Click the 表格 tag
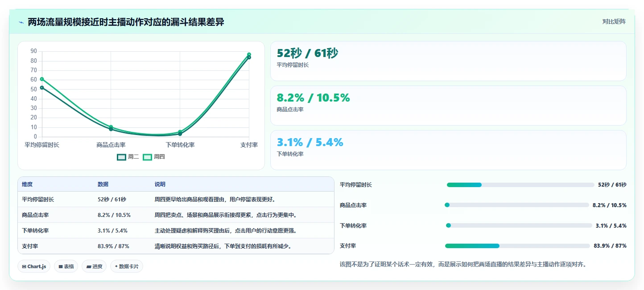644x290 pixels. point(66,266)
